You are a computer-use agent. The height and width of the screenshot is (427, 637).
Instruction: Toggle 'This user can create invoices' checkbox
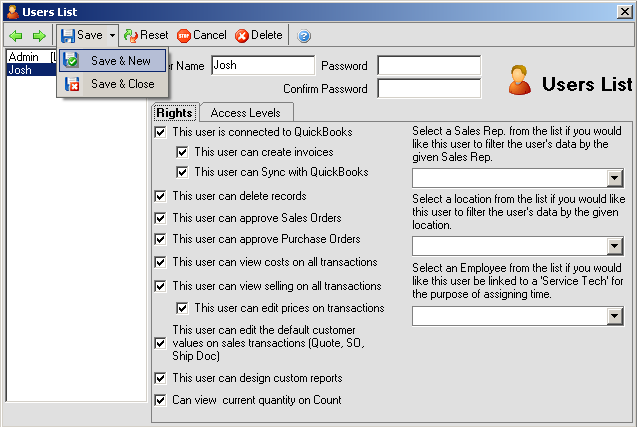[x=182, y=152]
